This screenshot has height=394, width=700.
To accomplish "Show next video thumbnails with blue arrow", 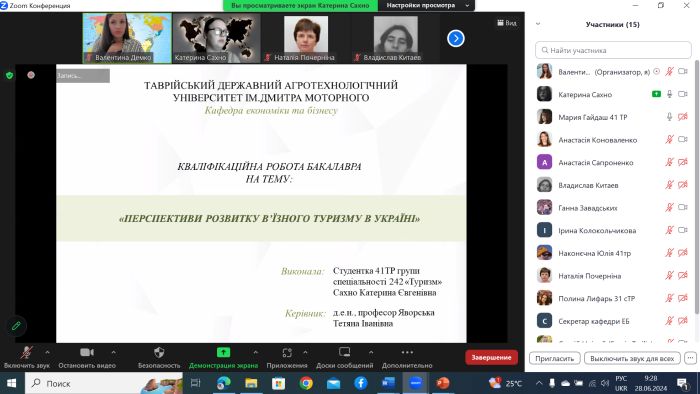I will coord(456,38).
